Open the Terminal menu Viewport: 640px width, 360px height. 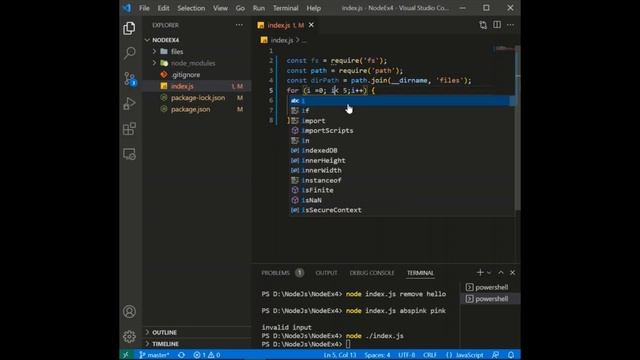tap(285, 8)
